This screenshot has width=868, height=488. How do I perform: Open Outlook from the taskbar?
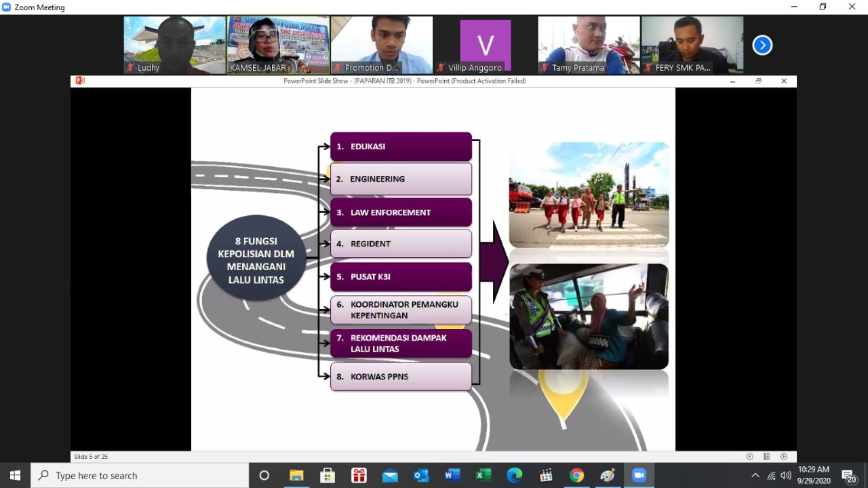(420, 475)
